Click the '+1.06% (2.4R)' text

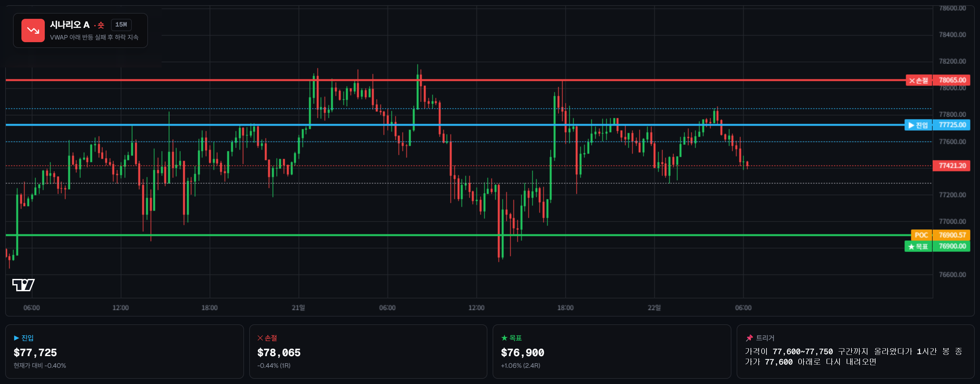pyautogui.click(x=521, y=366)
